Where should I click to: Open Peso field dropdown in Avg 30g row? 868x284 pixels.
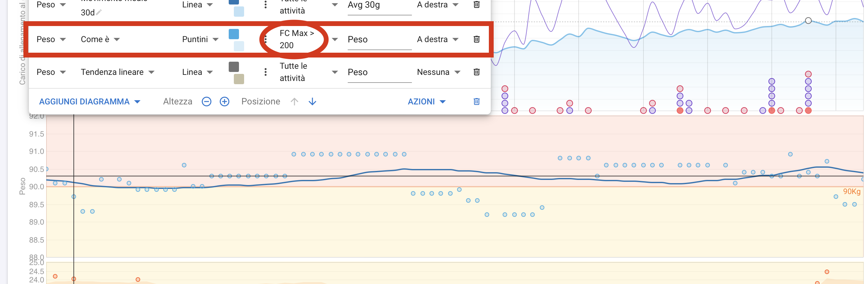[51, 5]
